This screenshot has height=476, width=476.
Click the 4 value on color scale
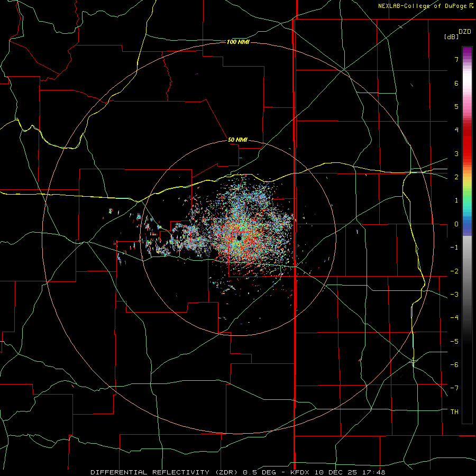point(456,130)
